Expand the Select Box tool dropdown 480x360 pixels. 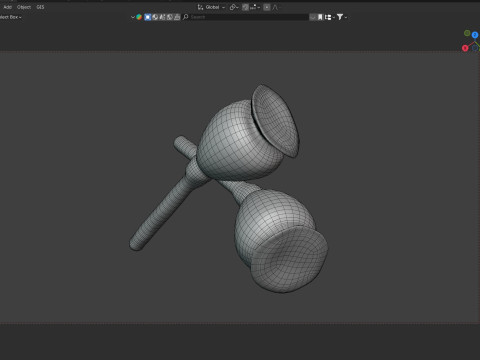point(11,17)
